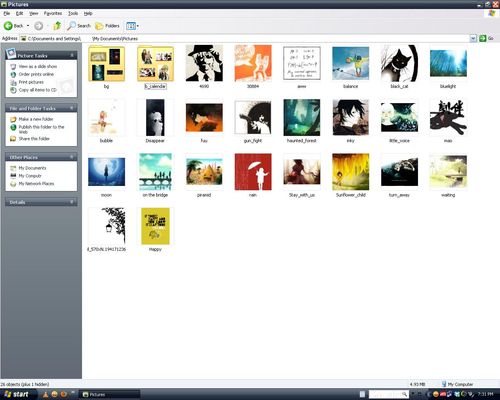This screenshot has height=400, width=500.
Task: Click the green Go button
Action: (x=486, y=39)
